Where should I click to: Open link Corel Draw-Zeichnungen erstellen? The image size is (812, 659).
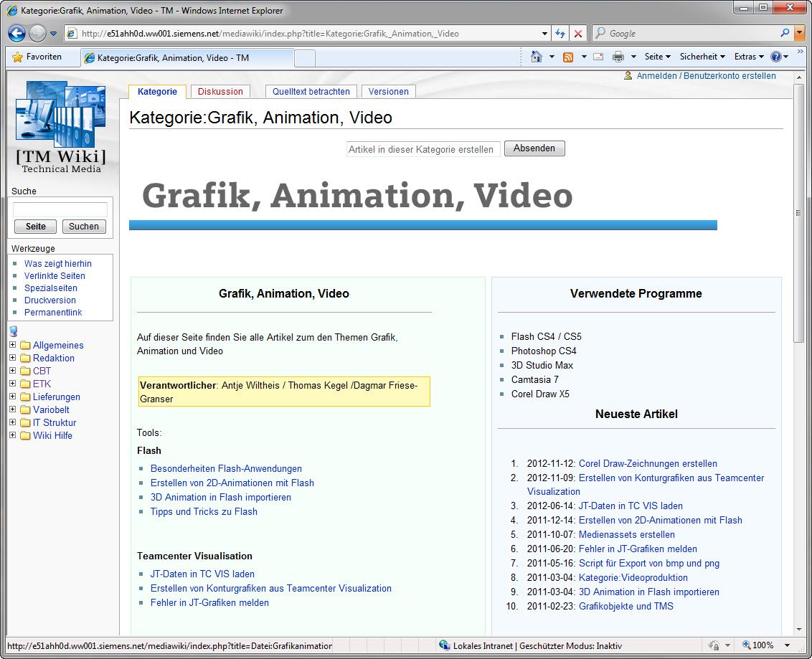tap(648, 463)
